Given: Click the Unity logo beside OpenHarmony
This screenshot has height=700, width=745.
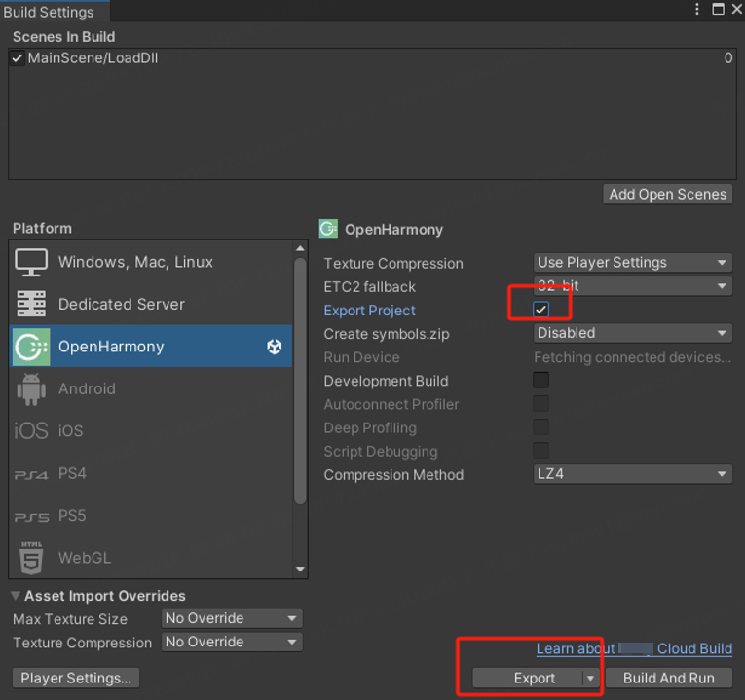Looking at the screenshot, I should (x=275, y=347).
